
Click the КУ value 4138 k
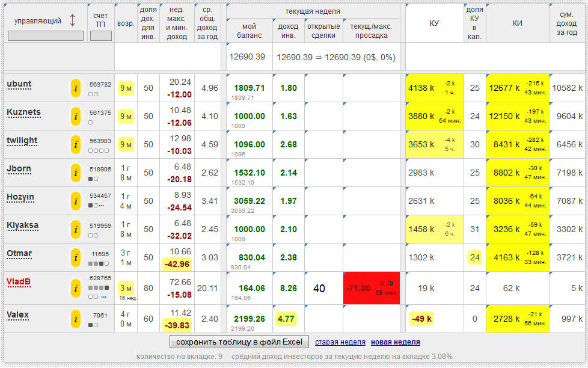421,88
